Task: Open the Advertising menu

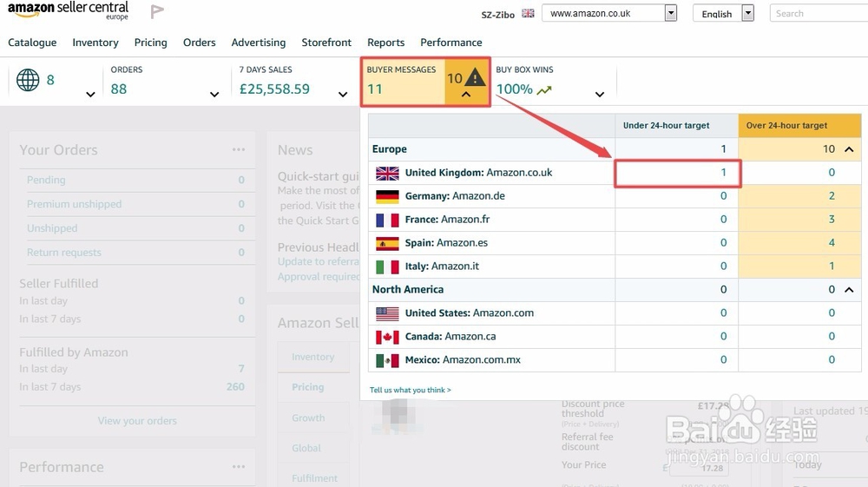Action: tap(259, 43)
